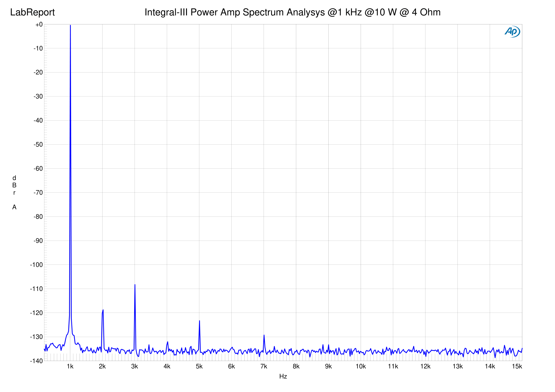Click the 5k frequency label
This screenshot has width=555, height=392.
point(199,366)
